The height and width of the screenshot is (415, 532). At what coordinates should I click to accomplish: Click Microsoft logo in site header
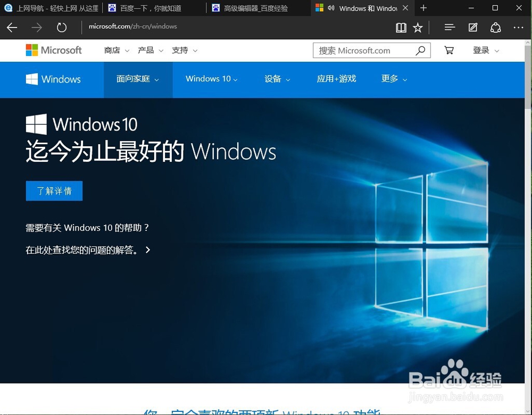coord(54,50)
